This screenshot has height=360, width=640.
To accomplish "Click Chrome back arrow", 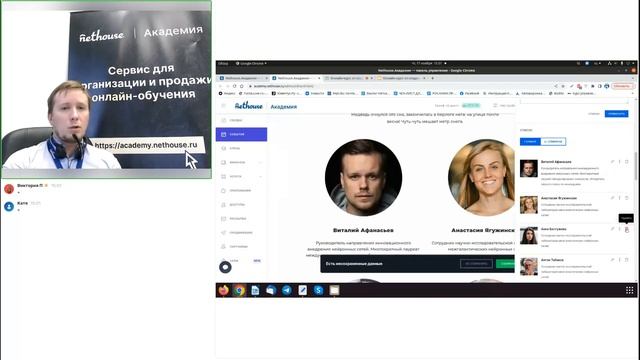I will pos(220,86).
